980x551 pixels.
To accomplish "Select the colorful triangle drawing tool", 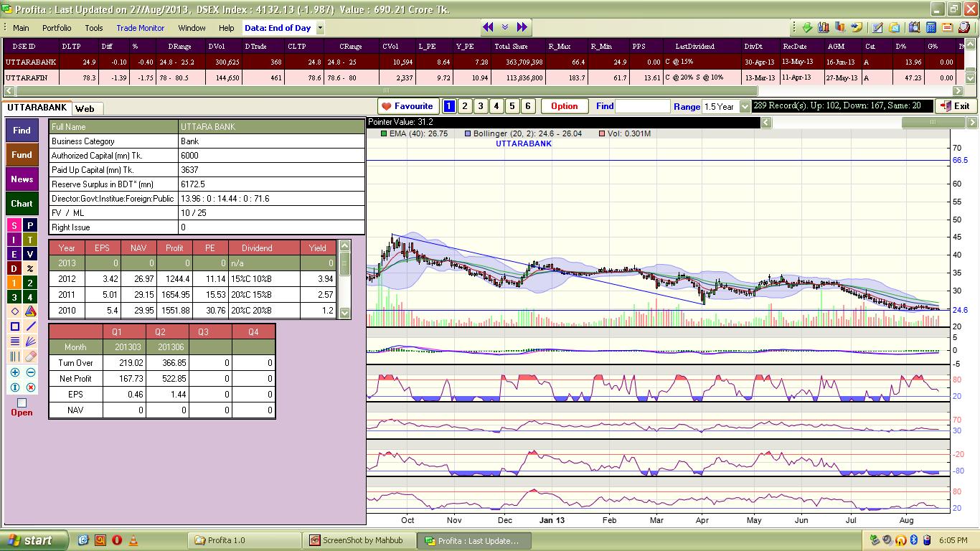I will pyautogui.click(x=30, y=311).
